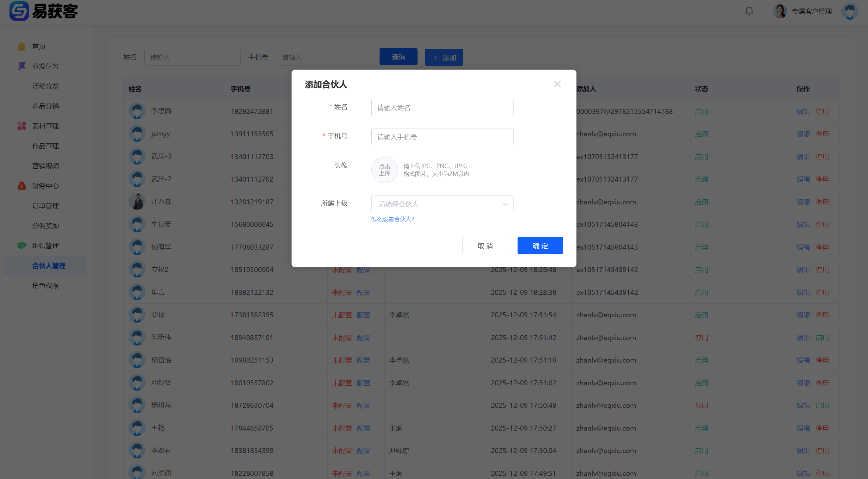Click the 素材管理 clover icon
868x479 pixels.
pyautogui.click(x=22, y=126)
